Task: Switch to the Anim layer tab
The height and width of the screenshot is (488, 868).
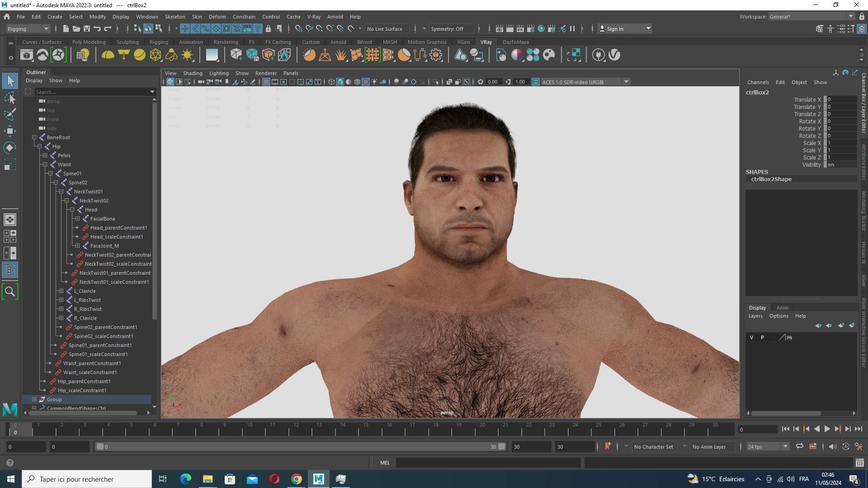Action: (x=782, y=308)
